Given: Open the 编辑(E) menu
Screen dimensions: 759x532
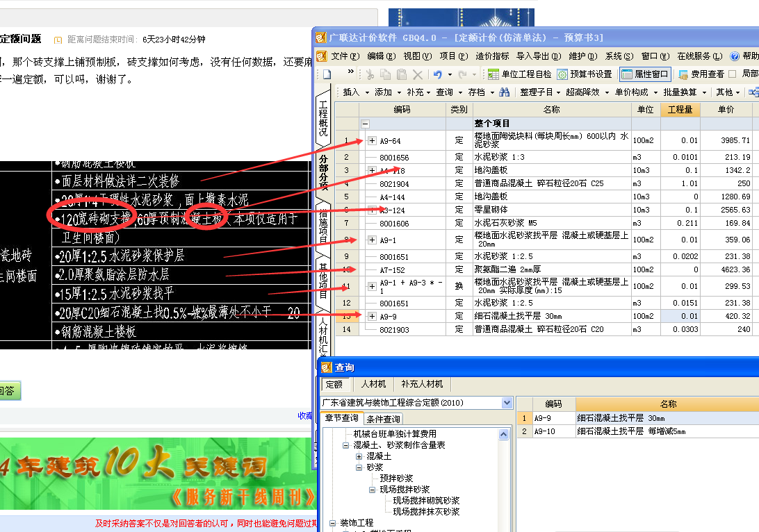Looking at the screenshot, I should click(x=381, y=56).
